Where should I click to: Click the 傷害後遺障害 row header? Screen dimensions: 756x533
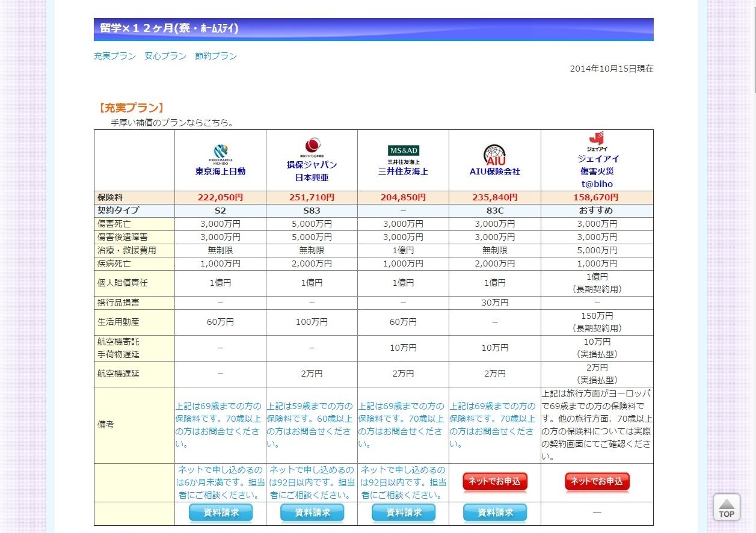point(134,237)
